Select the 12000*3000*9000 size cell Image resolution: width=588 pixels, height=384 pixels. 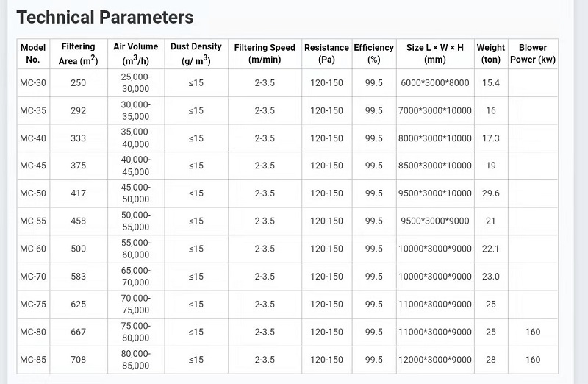click(435, 360)
